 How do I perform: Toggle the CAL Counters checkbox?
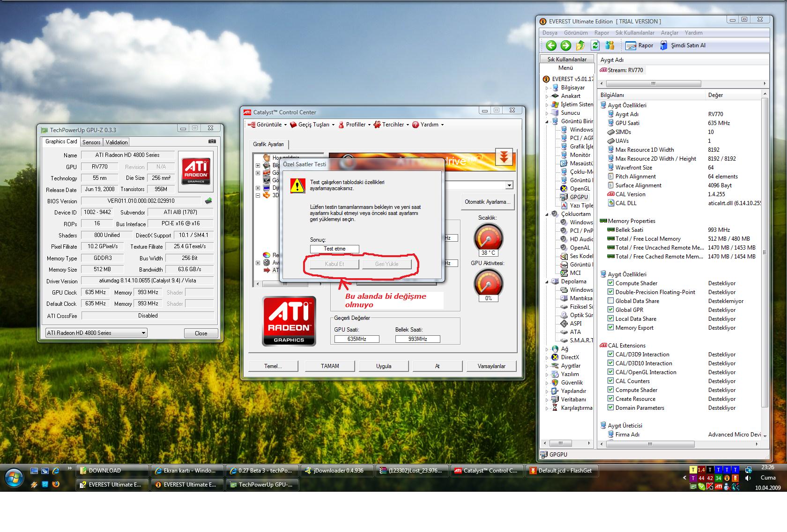tap(610, 381)
